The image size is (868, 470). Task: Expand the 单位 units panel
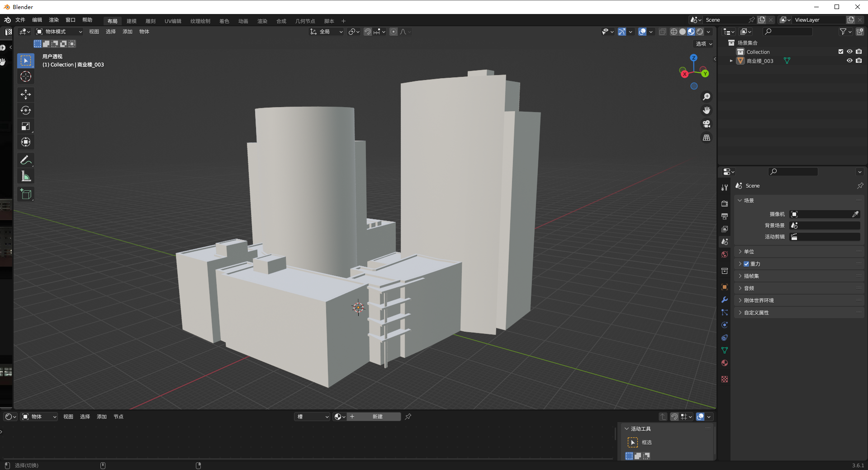coord(749,252)
